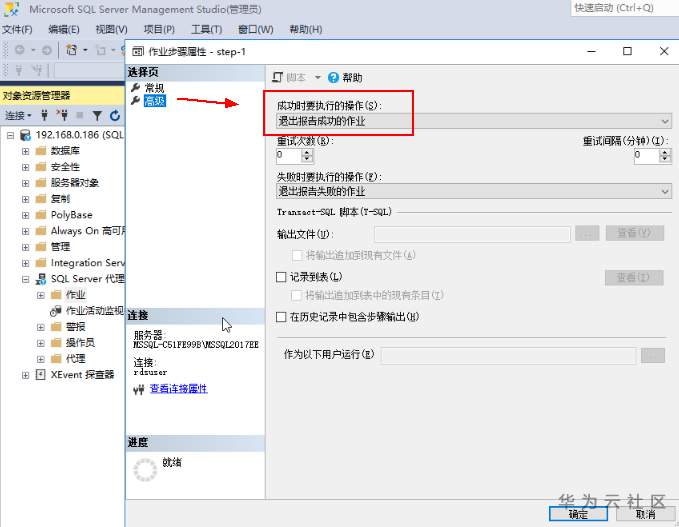Select the server database icon for 192.168.0.186
The image size is (679, 527).
pos(26,135)
